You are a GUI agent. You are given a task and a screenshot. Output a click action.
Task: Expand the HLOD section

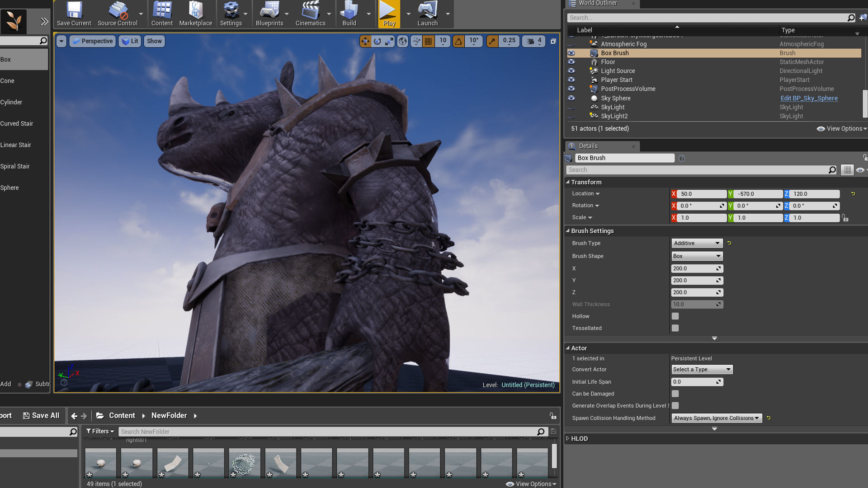pyautogui.click(x=568, y=438)
